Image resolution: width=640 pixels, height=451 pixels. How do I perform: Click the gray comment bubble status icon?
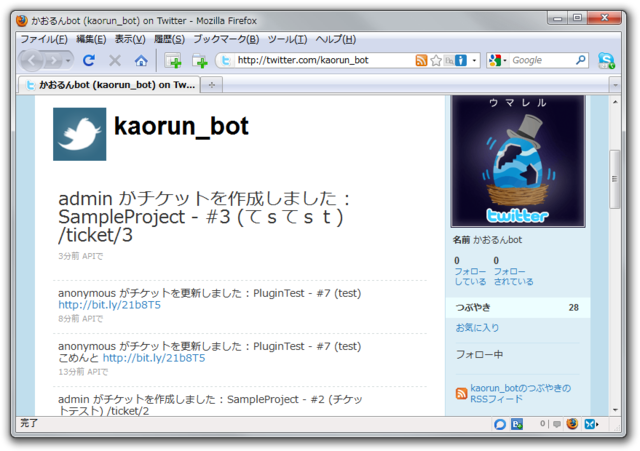pyautogui.click(x=557, y=424)
